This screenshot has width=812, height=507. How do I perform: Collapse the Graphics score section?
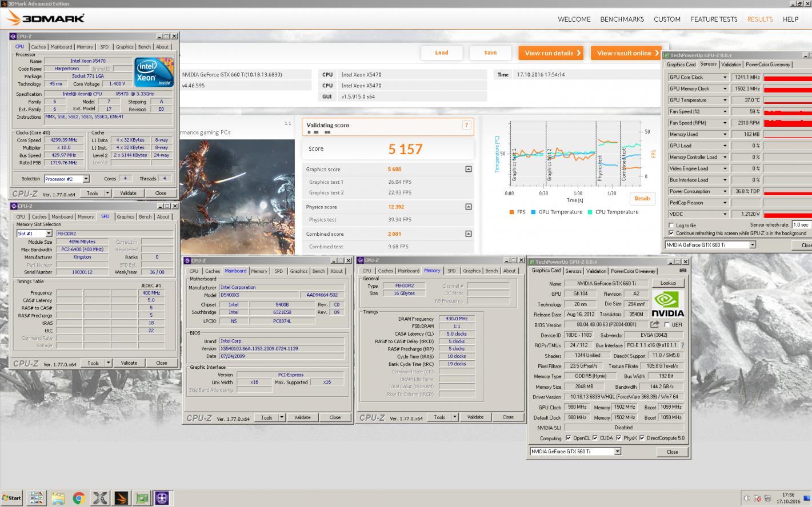point(469,169)
